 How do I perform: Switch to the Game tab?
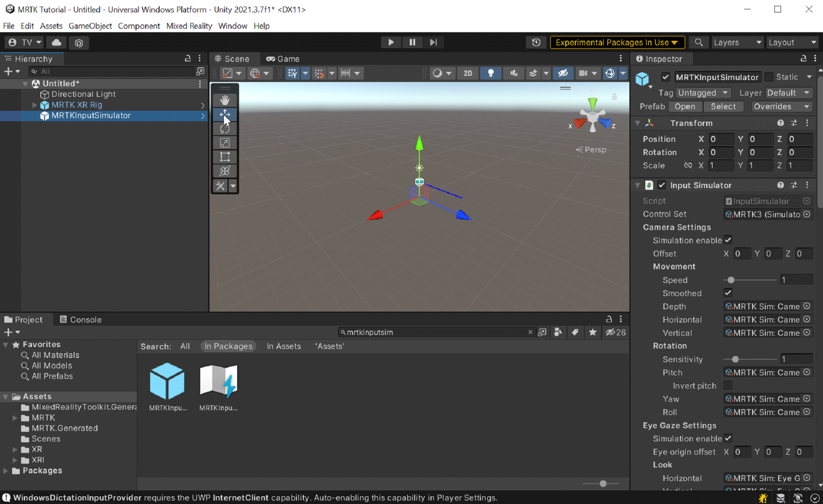(287, 58)
